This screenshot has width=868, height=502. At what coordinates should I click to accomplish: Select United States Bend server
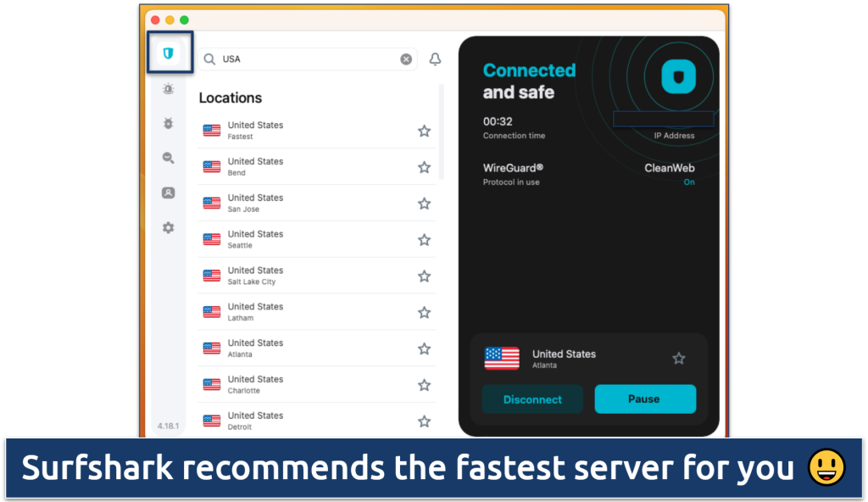point(317,167)
